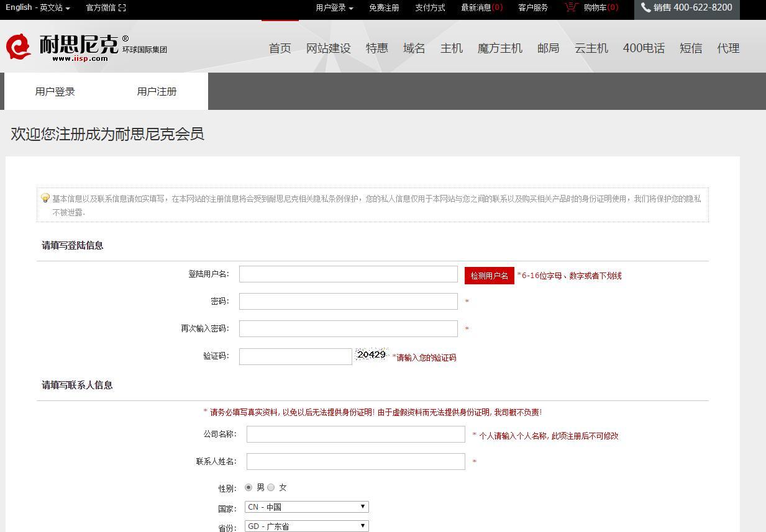Open 网站建设 menu item
Image resolution: width=766 pixels, height=532 pixels.
(329, 48)
